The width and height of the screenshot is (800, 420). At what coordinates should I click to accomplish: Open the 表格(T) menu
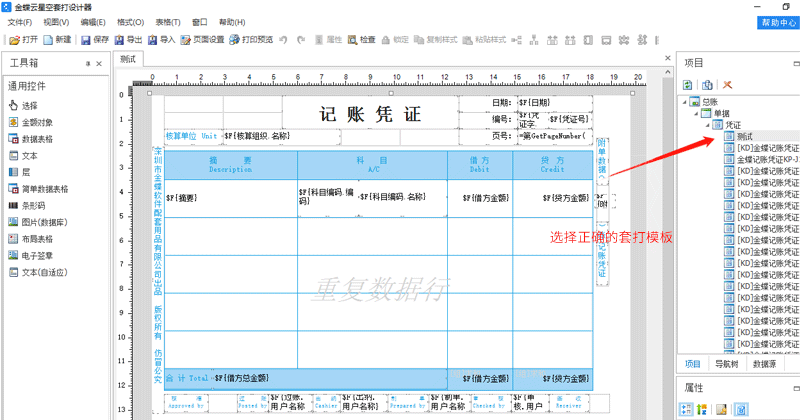click(x=168, y=22)
